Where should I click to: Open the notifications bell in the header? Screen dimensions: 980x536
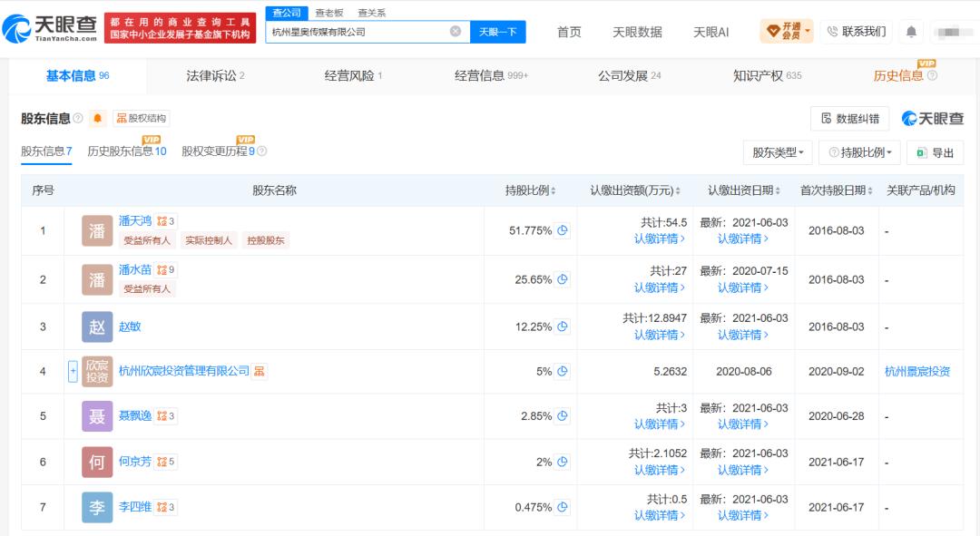[x=911, y=31]
